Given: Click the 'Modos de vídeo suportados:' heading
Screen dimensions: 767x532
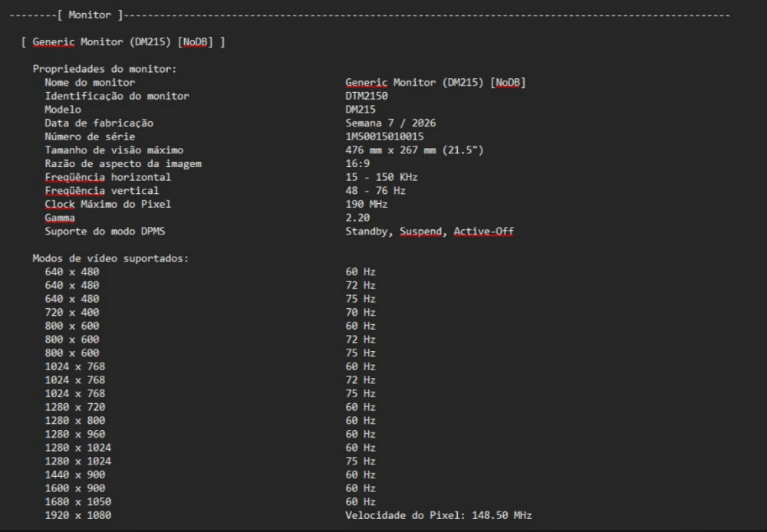Looking at the screenshot, I should tap(110, 258).
